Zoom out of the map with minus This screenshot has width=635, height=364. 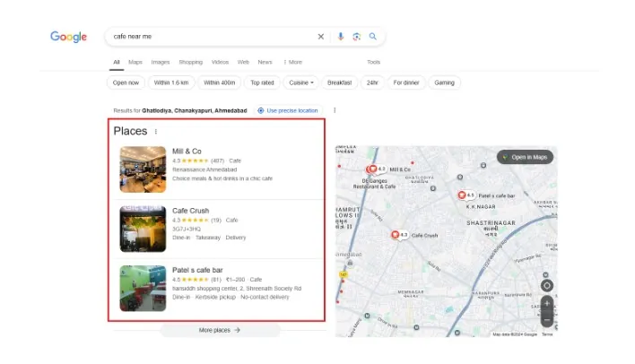(547, 320)
